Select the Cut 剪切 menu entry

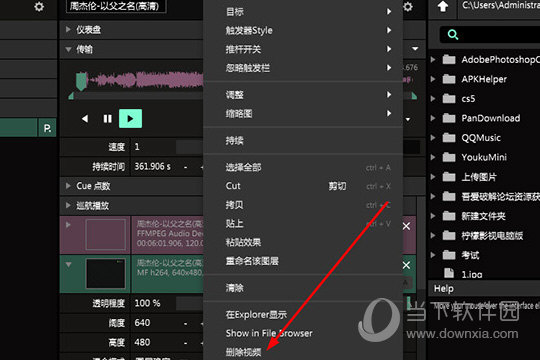point(303,186)
